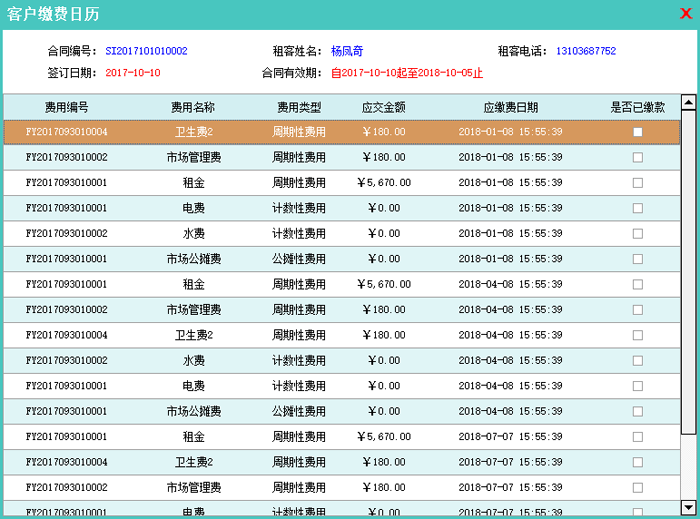Image resolution: width=700 pixels, height=519 pixels.
Task: Click contract number SI2017101010002
Action: (x=146, y=51)
